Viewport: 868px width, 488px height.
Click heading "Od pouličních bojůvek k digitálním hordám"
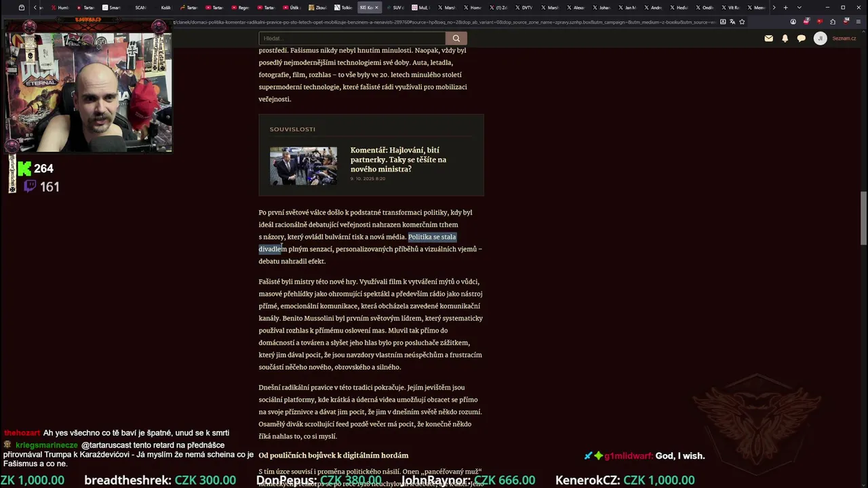point(334,455)
